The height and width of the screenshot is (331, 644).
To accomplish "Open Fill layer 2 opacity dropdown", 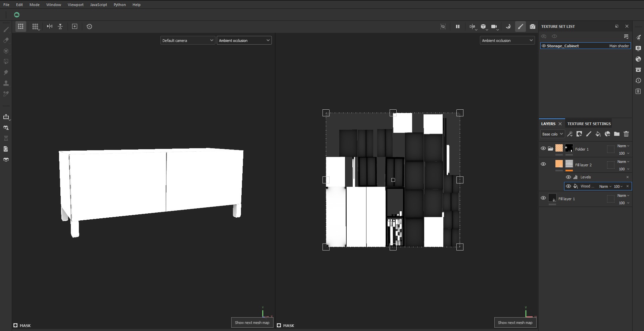I will pyautogui.click(x=624, y=169).
